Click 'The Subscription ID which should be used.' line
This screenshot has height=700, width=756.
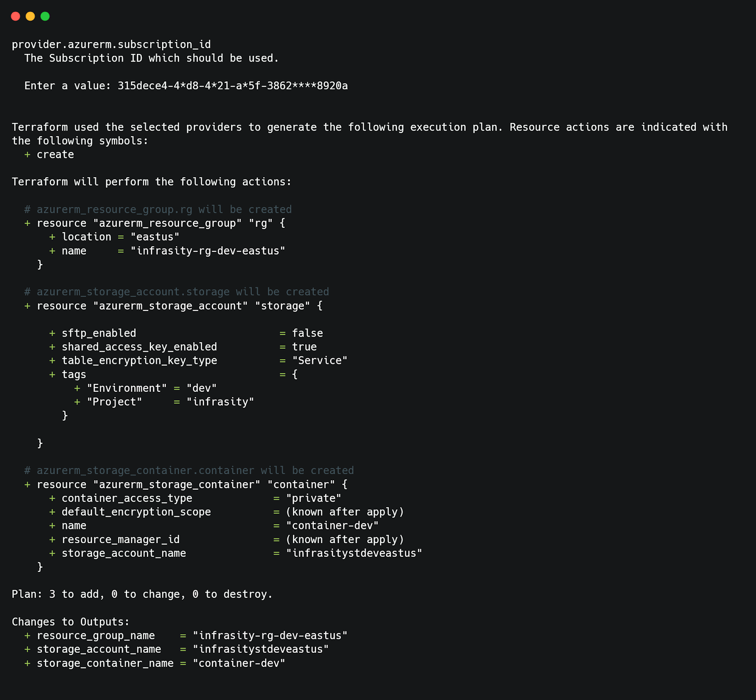tap(152, 58)
